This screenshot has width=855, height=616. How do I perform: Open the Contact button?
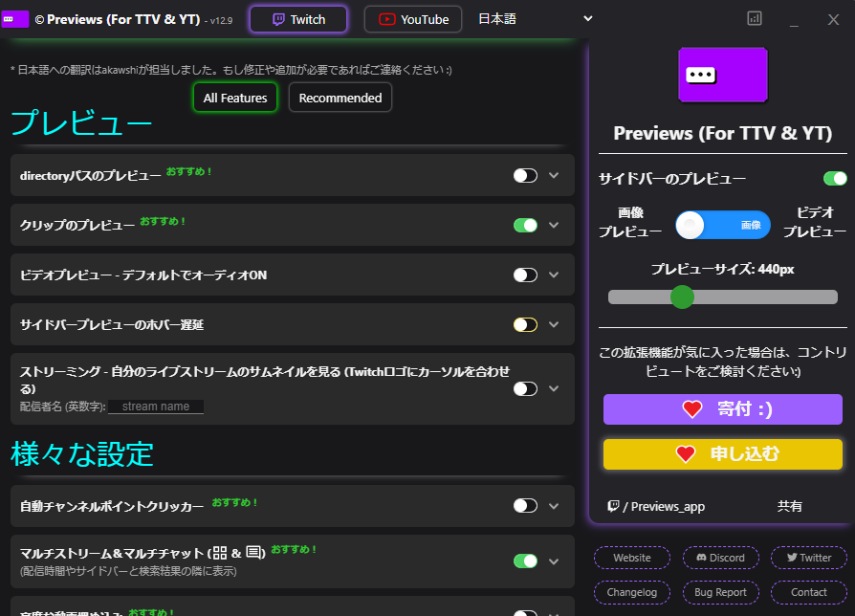point(809,592)
